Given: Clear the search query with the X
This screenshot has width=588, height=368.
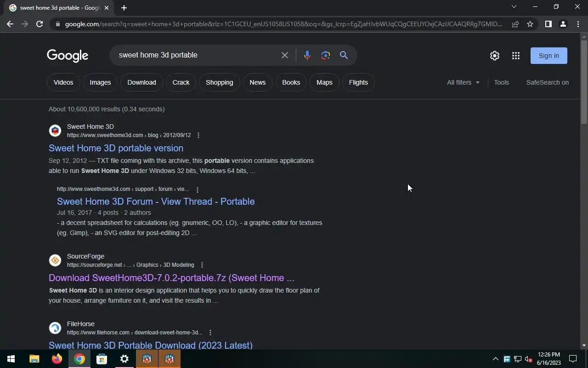Looking at the screenshot, I should tap(285, 55).
